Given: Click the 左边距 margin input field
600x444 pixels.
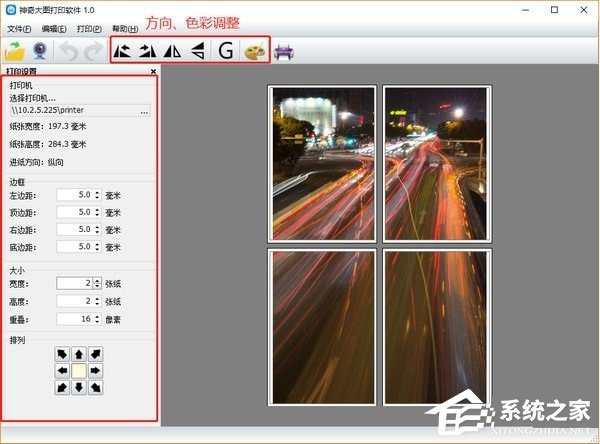Looking at the screenshot, I should point(75,195).
